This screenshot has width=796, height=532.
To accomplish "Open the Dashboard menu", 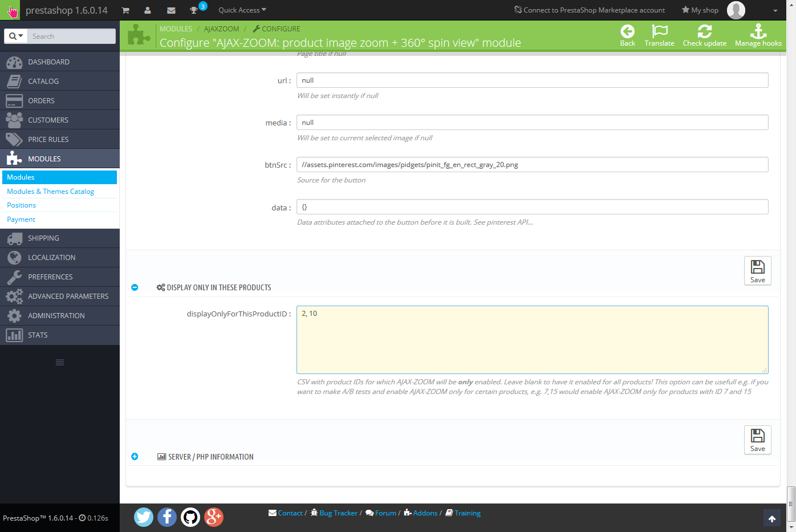I will click(x=60, y=62).
